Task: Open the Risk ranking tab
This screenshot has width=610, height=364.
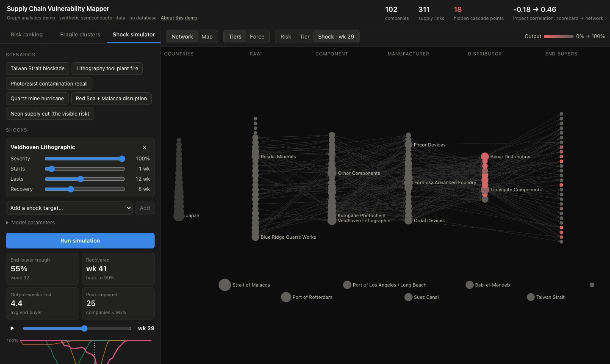Action: (27, 35)
